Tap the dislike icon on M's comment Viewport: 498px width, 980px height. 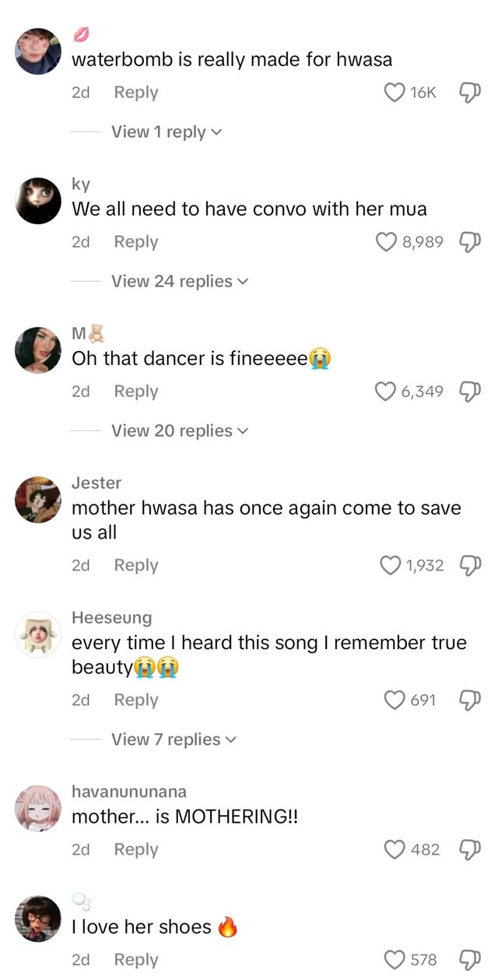[470, 392]
